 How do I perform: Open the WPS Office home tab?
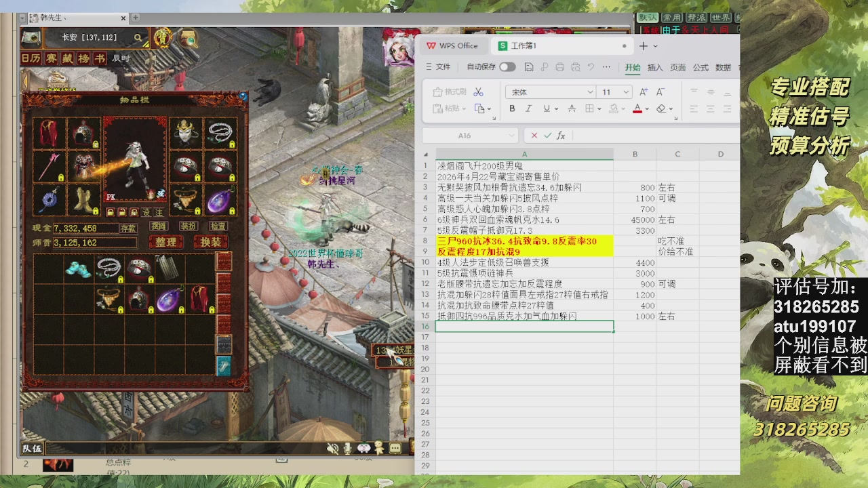tap(452, 46)
